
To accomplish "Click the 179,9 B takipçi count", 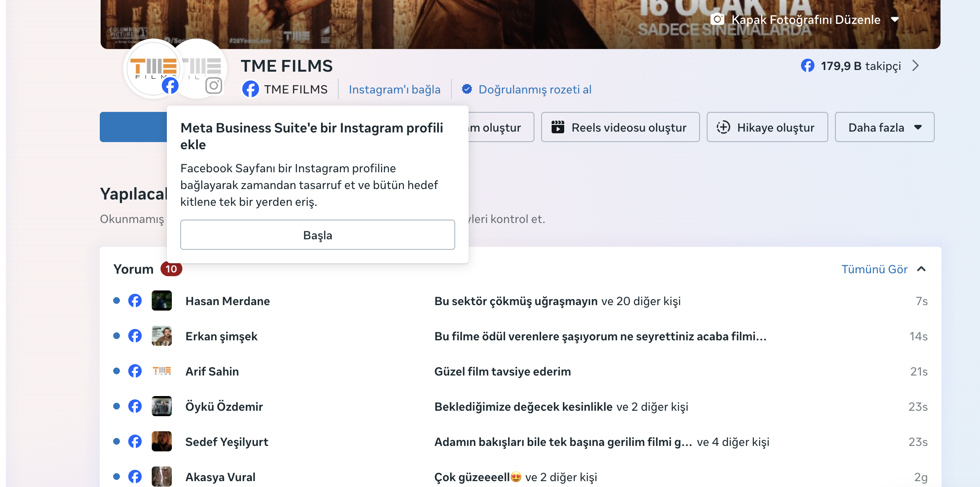I will (x=861, y=66).
